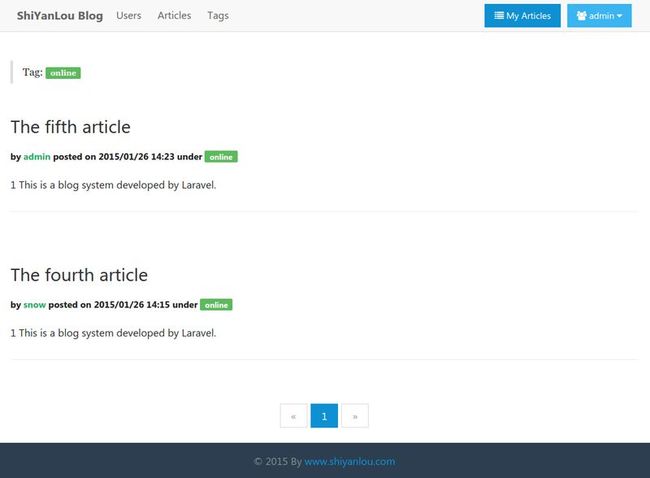
Task: Visit author snow's profile link
Action: point(34,305)
